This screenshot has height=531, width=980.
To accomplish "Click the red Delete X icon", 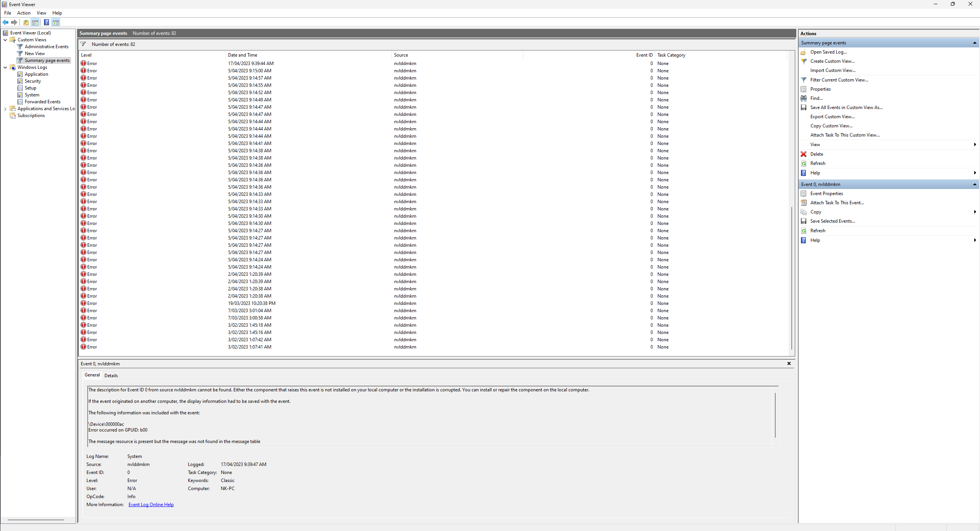I will tap(804, 154).
